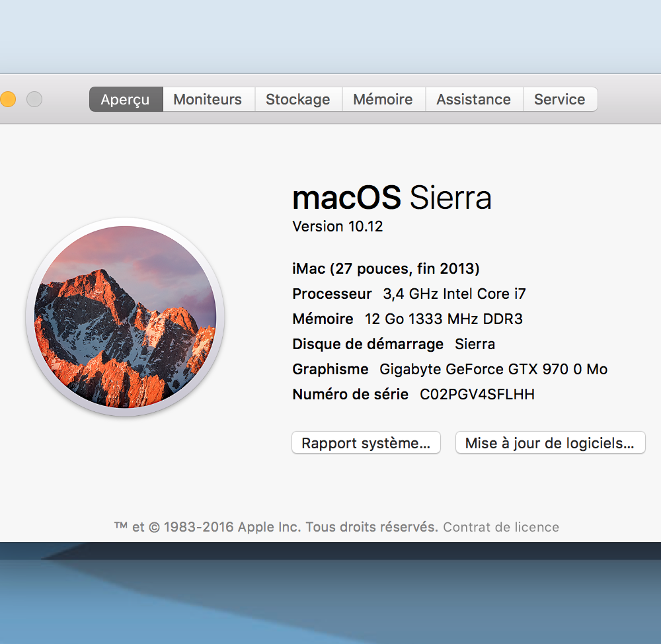661x644 pixels.
Task: Switch to the Aperçu tab
Action: tap(126, 100)
